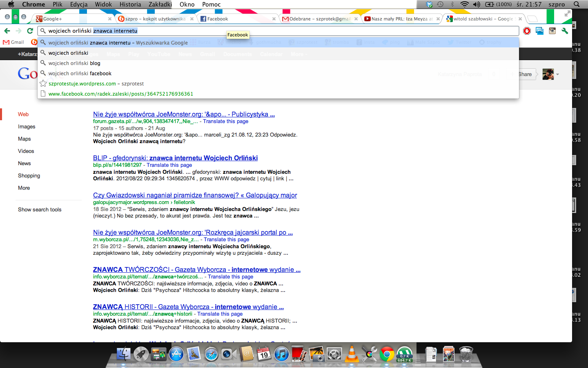The height and width of the screenshot is (368, 588).
Task: Open Finder from the Dock
Action: pyautogui.click(x=123, y=354)
